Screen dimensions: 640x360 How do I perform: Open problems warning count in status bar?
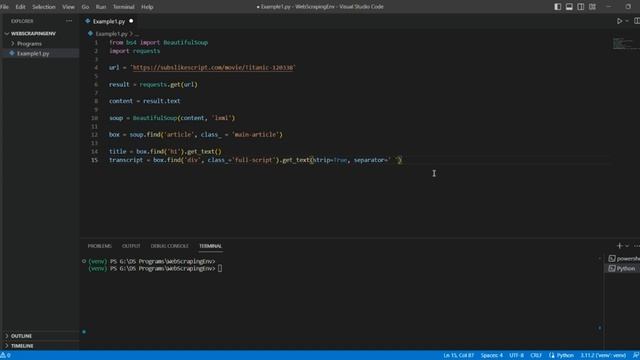[6, 356]
